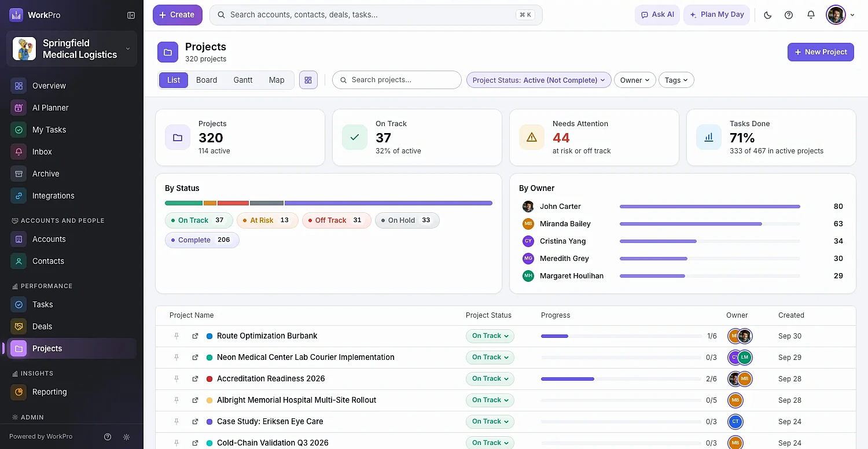
Task: Click the Create button
Action: pyautogui.click(x=178, y=15)
